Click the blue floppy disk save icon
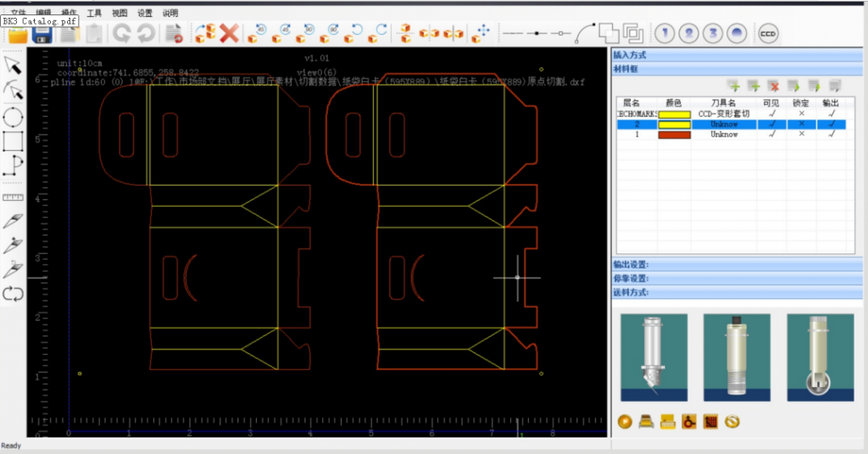 [x=42, y=35]
